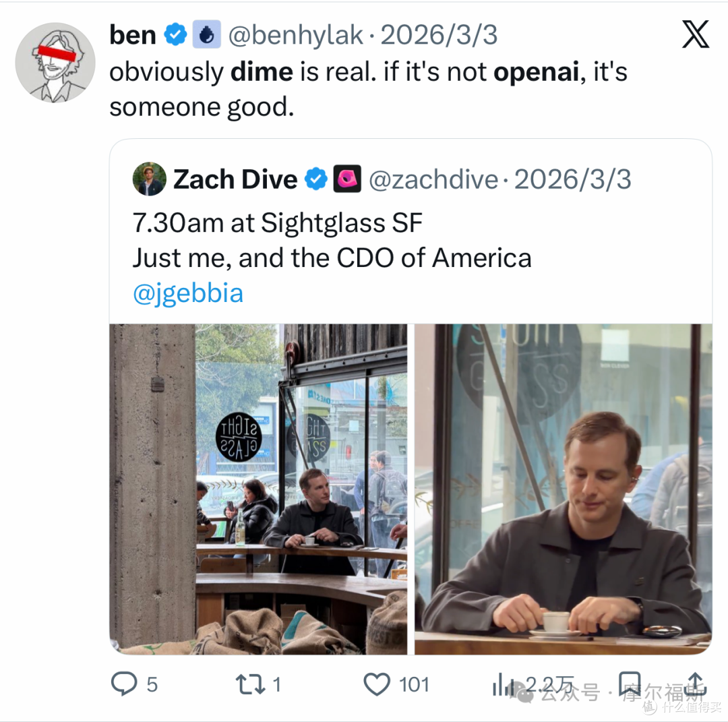Click Zach Dive's verified checkmark
Viewport: 728px width, 722px height.
pos(316,179)
